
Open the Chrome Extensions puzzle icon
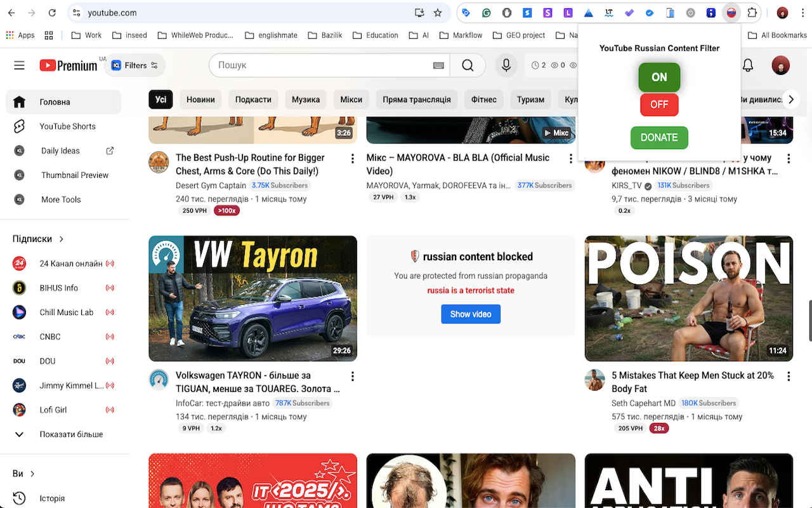coord(752,13)
